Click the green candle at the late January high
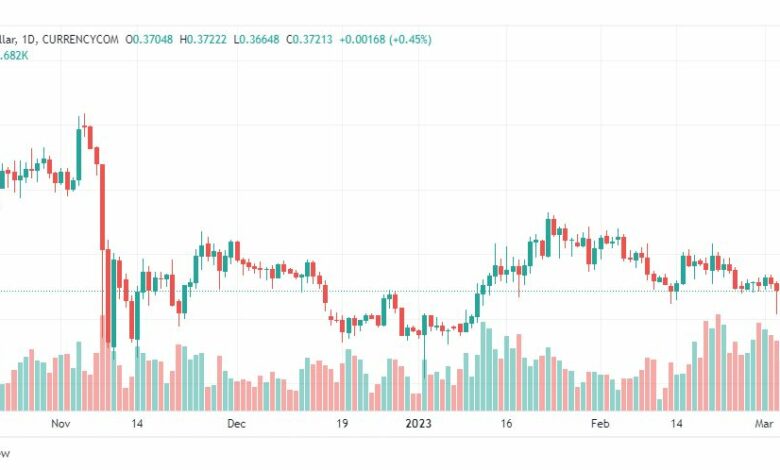Screen dimensions: 780x470 548,237
